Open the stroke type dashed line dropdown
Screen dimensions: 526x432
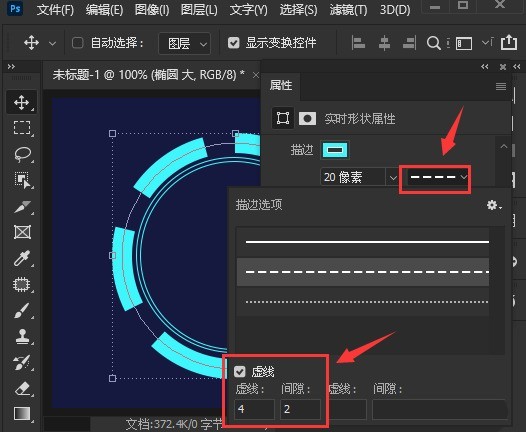pos(437,177)
